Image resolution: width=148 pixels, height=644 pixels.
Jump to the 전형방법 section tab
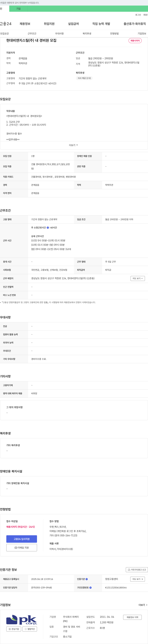click(114, 34)
